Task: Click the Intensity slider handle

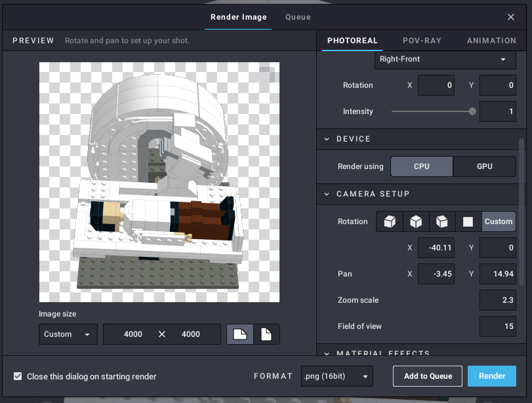Action: click(x=472, y=111)
